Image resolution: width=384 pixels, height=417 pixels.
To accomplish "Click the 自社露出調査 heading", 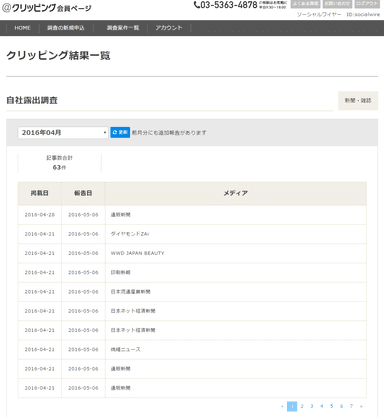I will 32,100.
